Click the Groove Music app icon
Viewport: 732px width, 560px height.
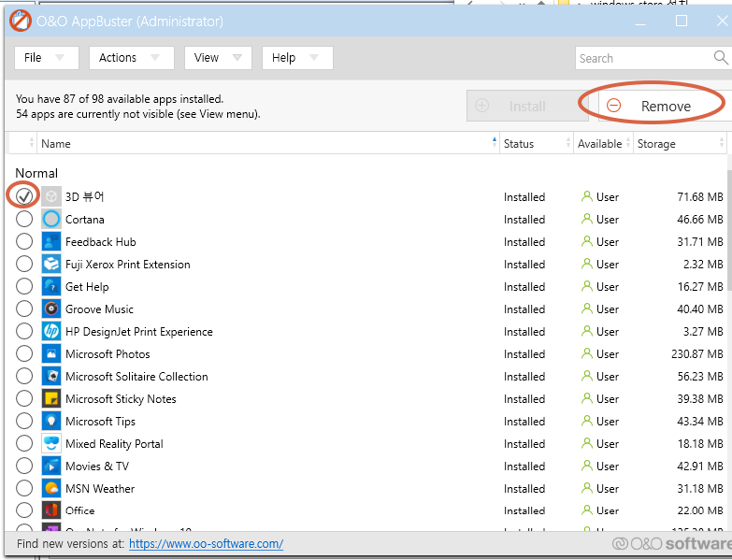51,309
